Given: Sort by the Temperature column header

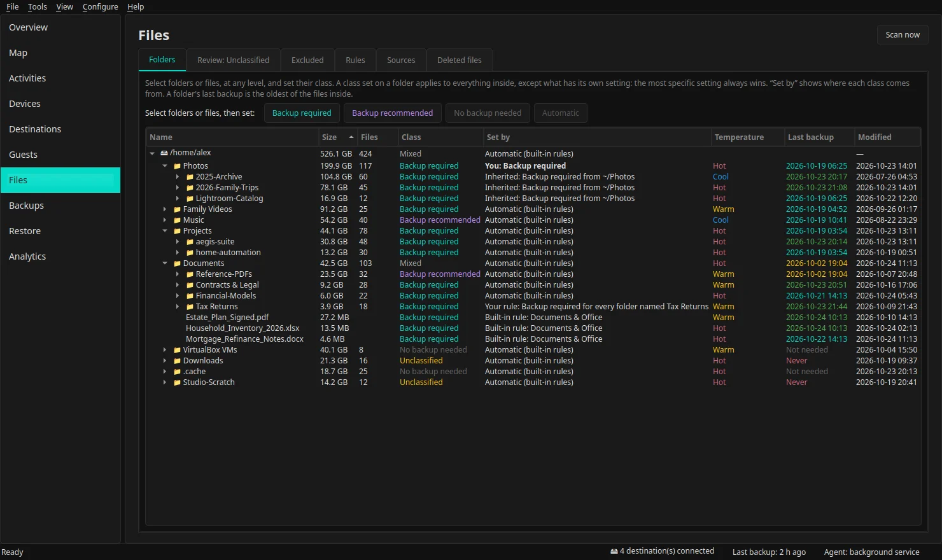Looking at the screenshot, I should [x=747, y=137].
